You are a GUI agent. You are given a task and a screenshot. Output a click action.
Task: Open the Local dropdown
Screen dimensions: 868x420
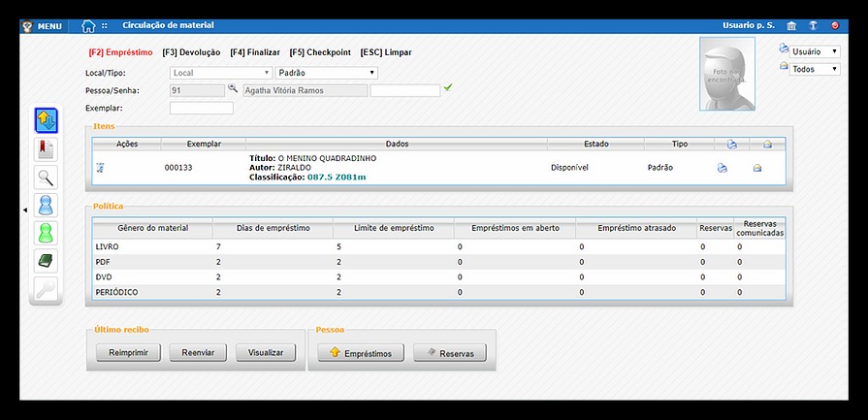point(221,73)
